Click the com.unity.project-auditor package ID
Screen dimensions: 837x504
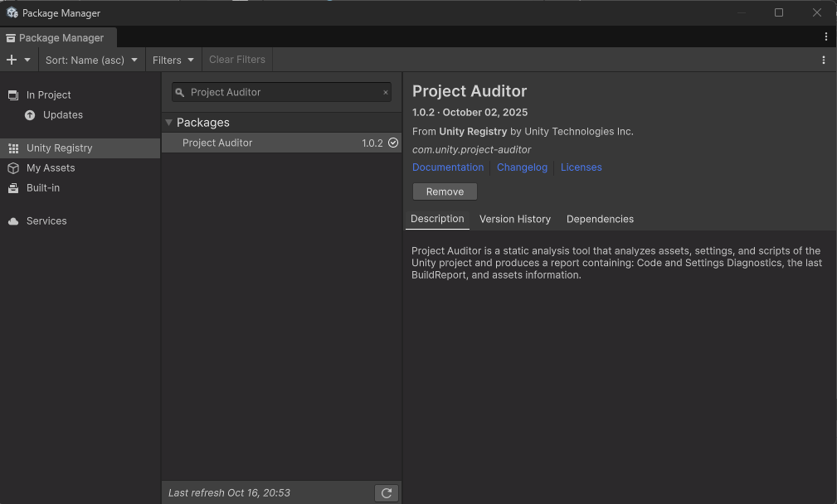[471, 150]
